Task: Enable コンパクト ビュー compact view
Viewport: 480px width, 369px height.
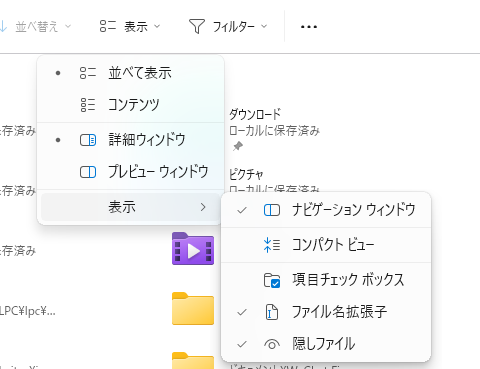Action: pyautogui.click(x=326, y=245)
